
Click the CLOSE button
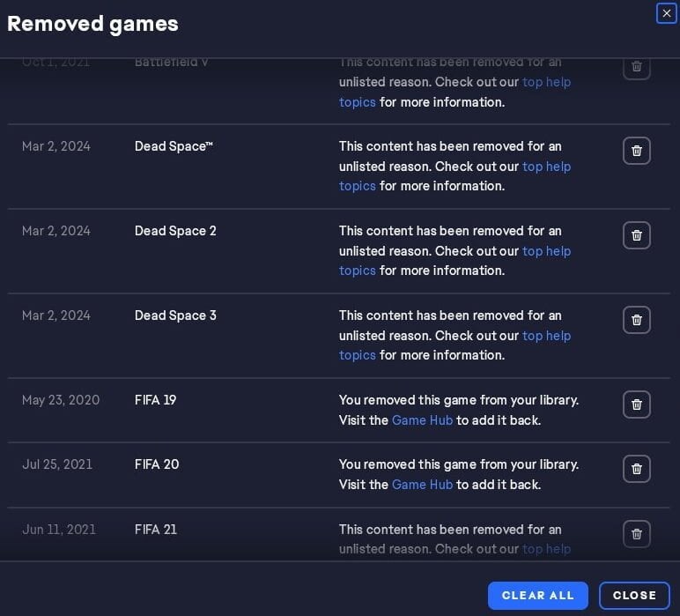click(634, 595)
